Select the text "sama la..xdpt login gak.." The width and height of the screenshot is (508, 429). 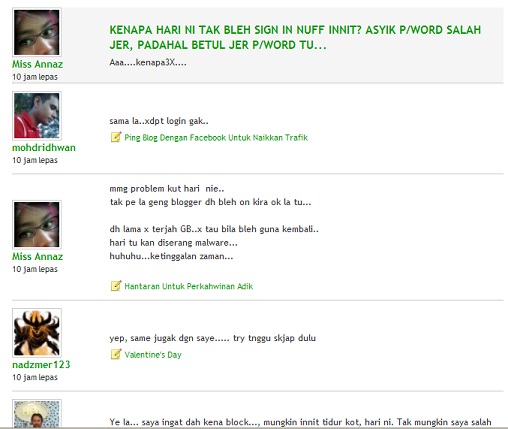pos(159,121)
